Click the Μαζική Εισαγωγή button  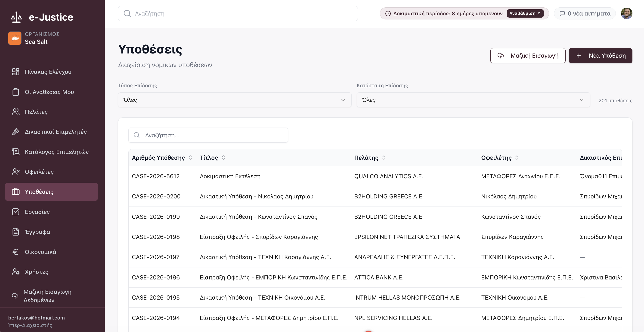click(x=528, y=56)
